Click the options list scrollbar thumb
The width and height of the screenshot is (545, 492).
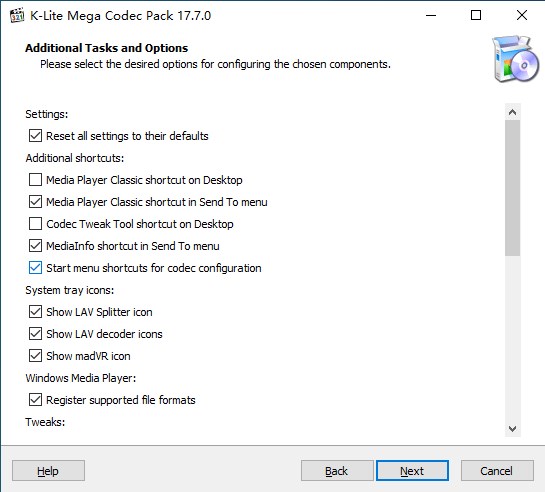512,188
